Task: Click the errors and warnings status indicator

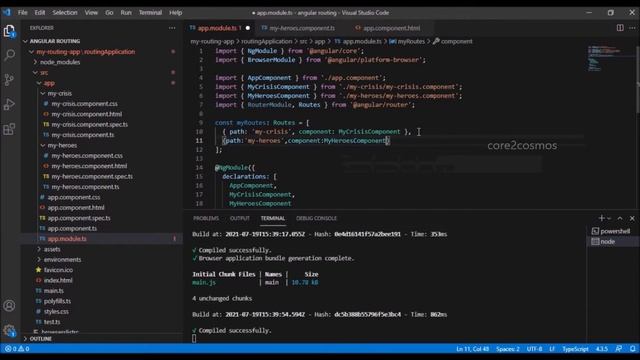Action: pos(17,349)
